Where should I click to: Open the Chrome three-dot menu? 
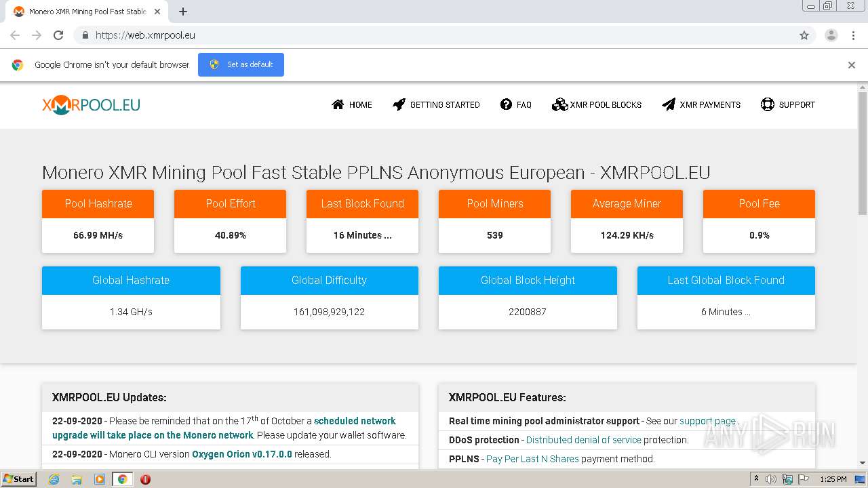point(853,35)
